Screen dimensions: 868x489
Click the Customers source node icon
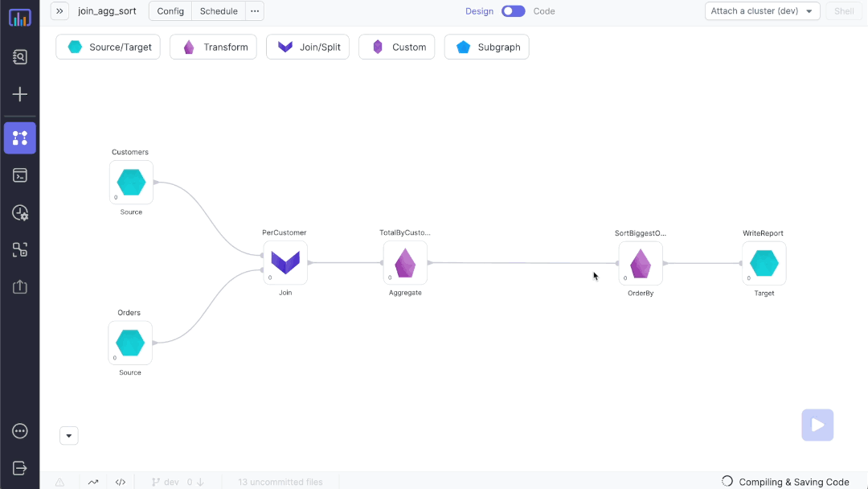[x=131, y=183]
